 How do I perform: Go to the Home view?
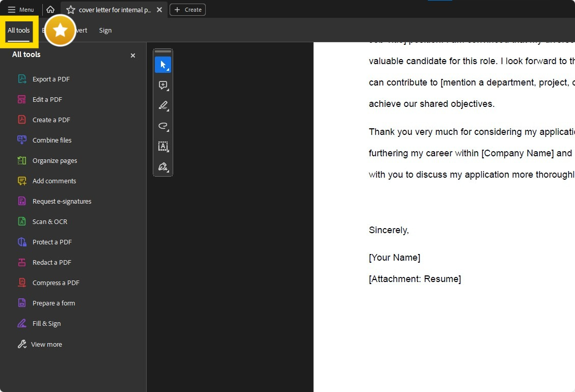click(50, 10)
